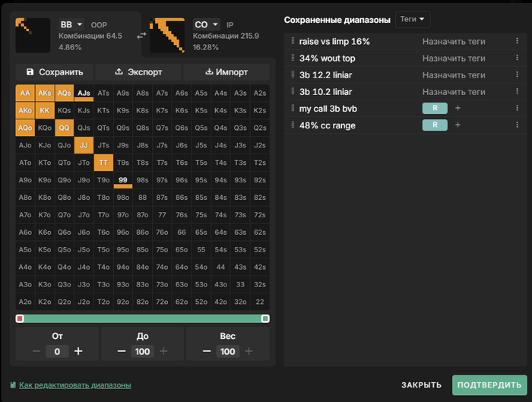Grab drag handle of raise vs limp 16%

click(293, 41)
